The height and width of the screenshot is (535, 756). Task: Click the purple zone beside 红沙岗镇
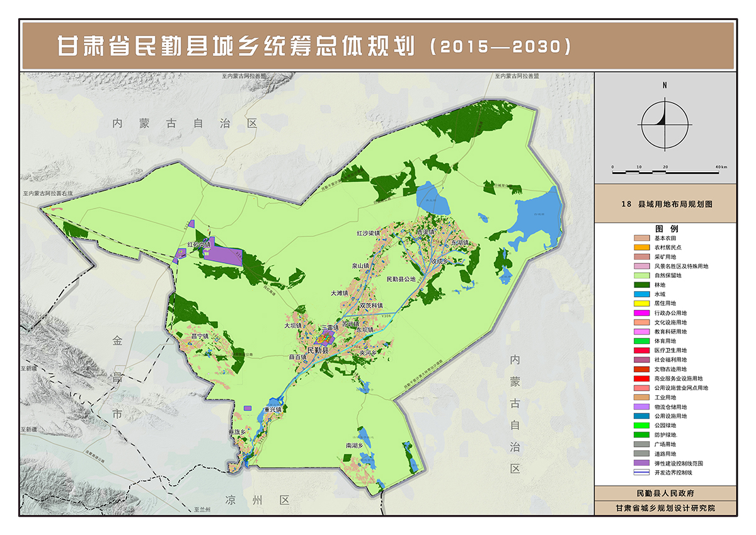pyautogui.click(x=222, y=251)
